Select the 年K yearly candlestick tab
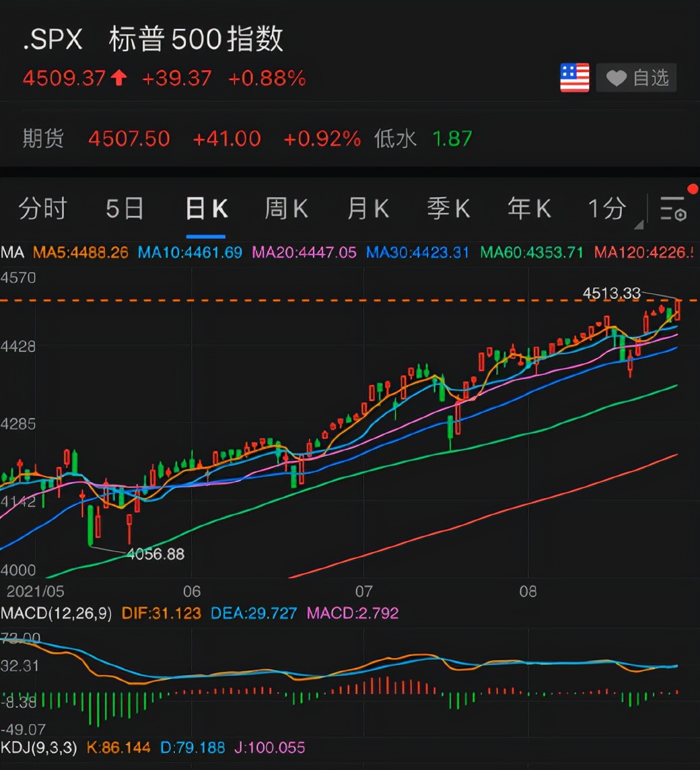 (x=529, y=209)
